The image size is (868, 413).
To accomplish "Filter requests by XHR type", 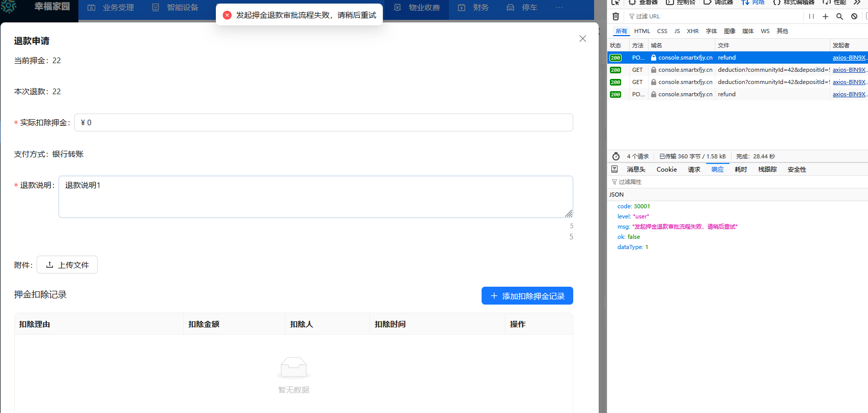I will (x=692, y=31).
